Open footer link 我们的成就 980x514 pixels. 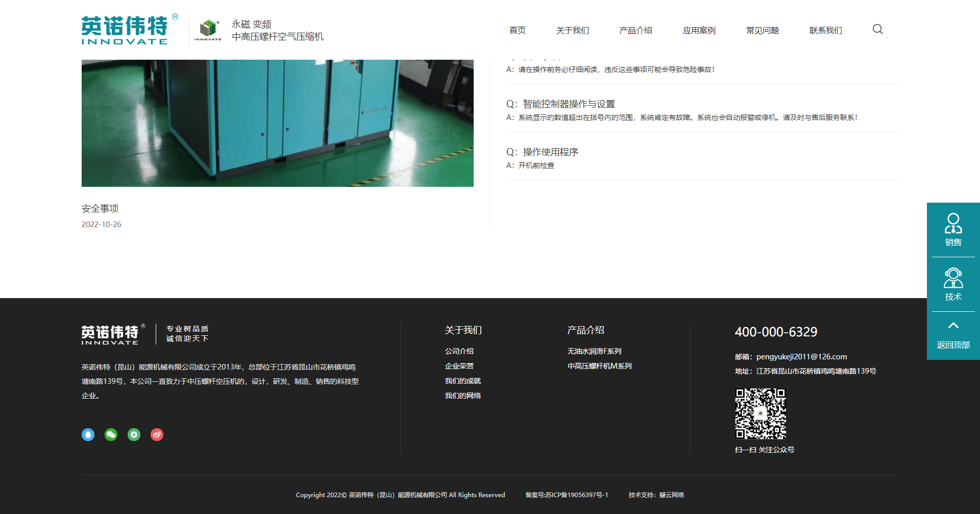tap(463, 381)
